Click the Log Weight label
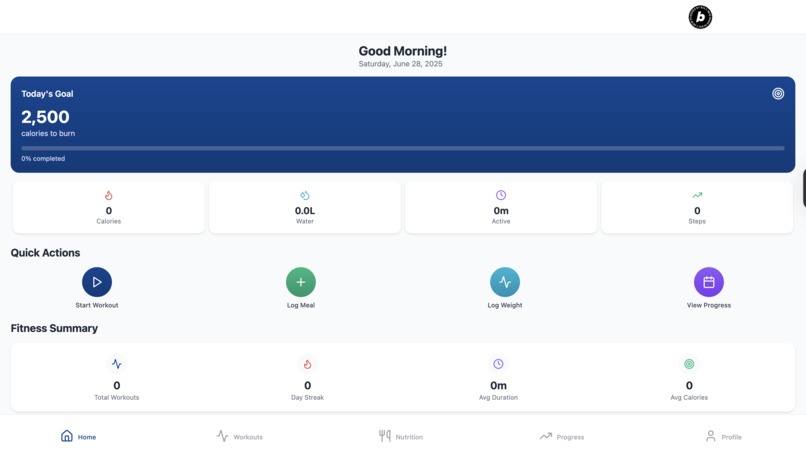806x457 pixels. (505, 305)
